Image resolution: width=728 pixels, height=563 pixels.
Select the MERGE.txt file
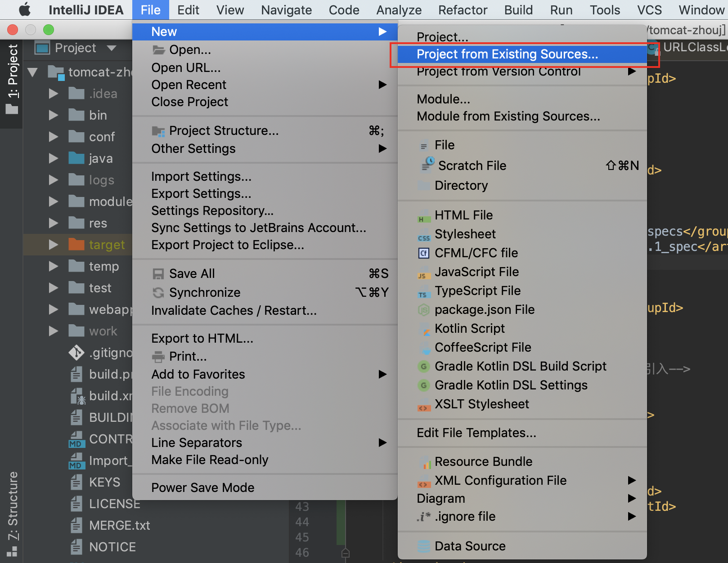pos(119,525)
